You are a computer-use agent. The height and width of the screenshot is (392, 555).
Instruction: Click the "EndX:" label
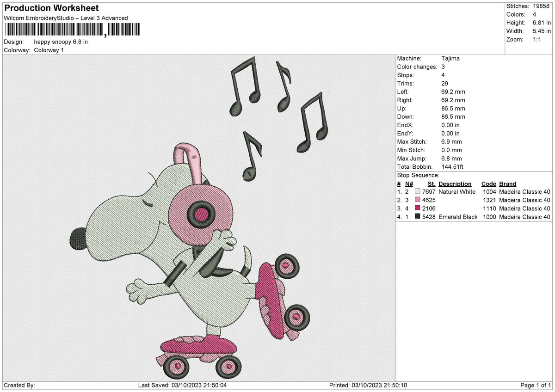(x=405, y=125)
